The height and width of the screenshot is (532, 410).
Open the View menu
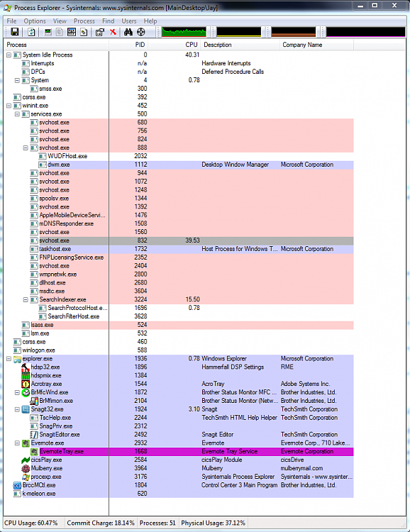coord(60,21)
